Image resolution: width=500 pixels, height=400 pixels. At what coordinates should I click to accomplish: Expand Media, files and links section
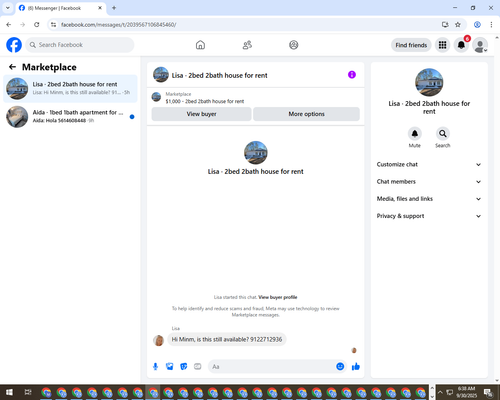[429, 199]
